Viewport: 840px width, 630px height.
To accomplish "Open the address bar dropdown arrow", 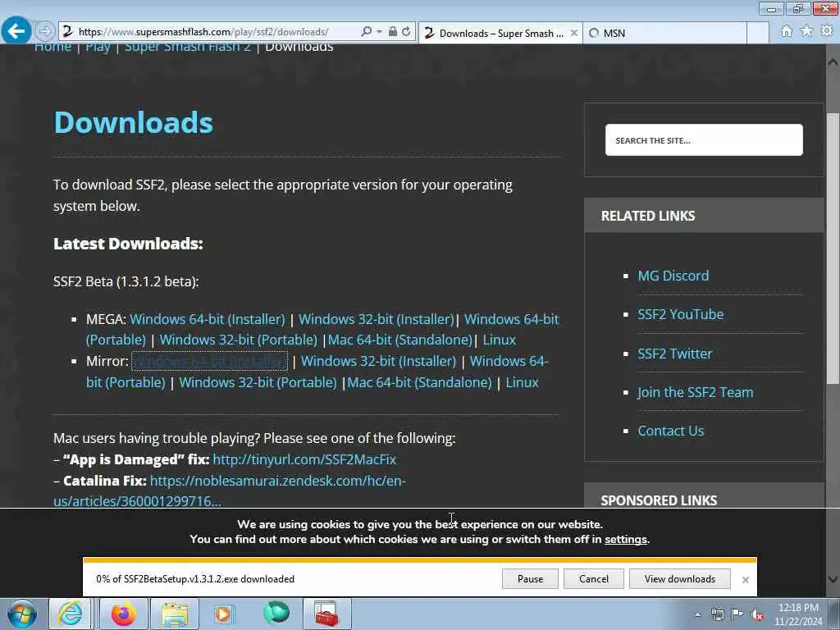I will [x=379, y=32].
